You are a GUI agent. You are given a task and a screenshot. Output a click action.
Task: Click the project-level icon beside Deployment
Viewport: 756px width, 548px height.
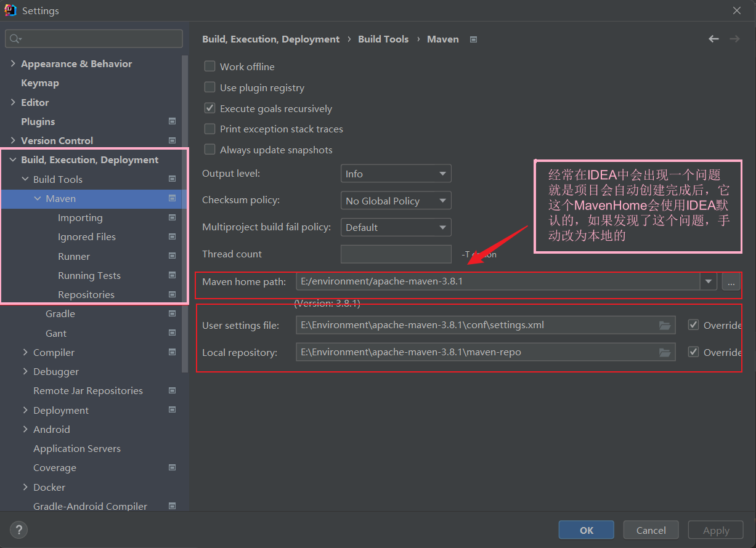click(173, 410)
